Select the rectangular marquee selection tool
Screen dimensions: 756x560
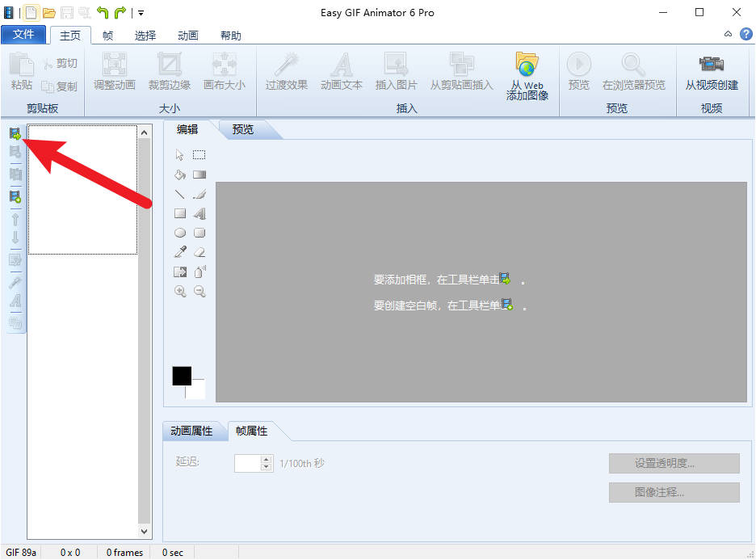(199, 155)
